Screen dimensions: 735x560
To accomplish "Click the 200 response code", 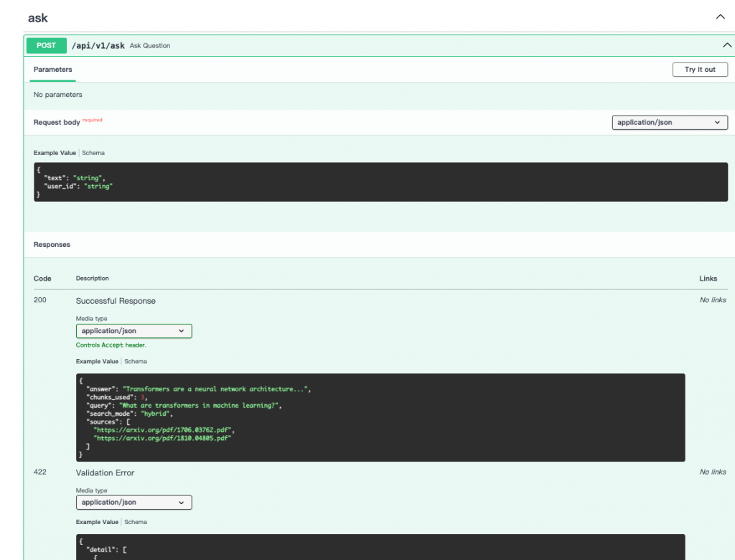I will tap(40, 300).
